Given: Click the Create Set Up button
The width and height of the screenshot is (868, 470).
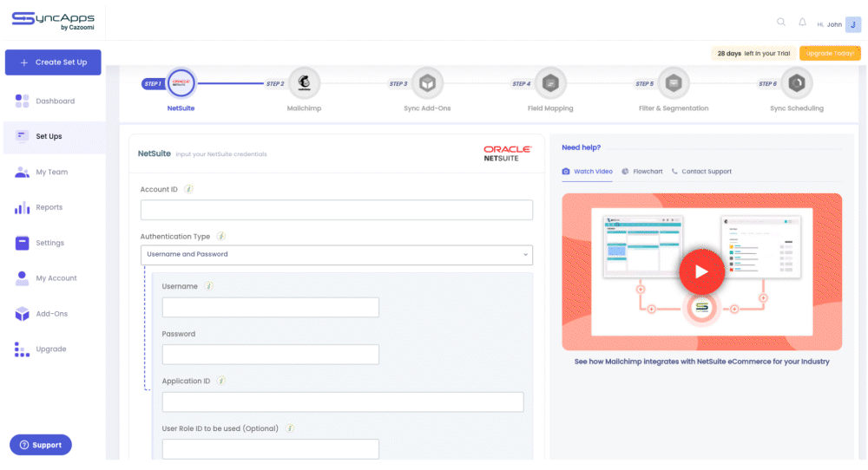Looking at the screenshot, I should [53, 62].
